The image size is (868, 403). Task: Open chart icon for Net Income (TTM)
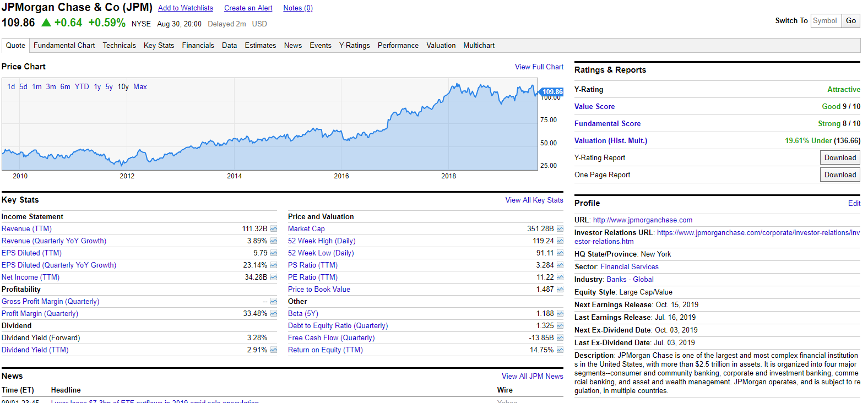(274, 277)
